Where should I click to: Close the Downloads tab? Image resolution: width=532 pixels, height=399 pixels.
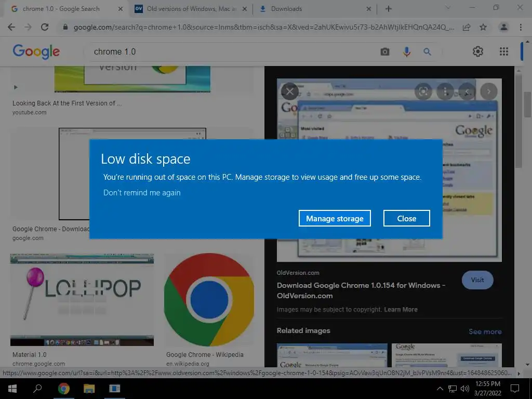pos(369,9)
